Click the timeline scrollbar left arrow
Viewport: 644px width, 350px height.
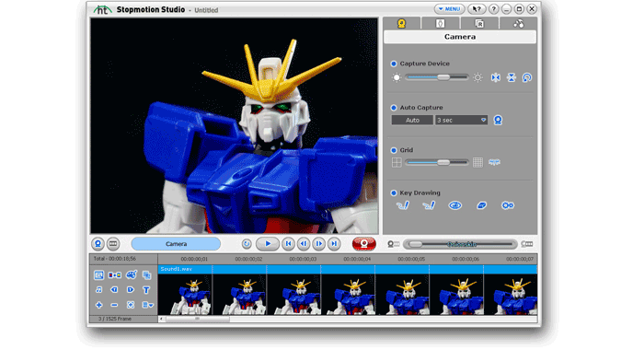(x=161, y=319)
